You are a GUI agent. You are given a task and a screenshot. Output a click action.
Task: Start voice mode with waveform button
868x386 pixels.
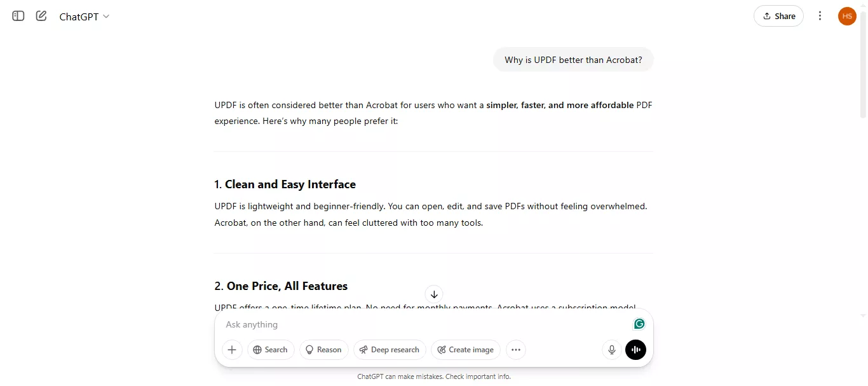click(x=635, y=350)
